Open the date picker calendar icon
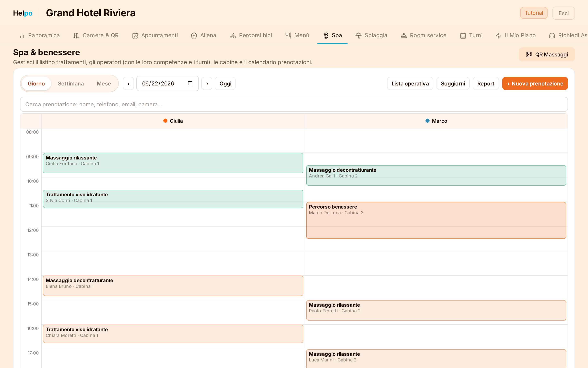The image size is (588, 368). click(190, 83)
